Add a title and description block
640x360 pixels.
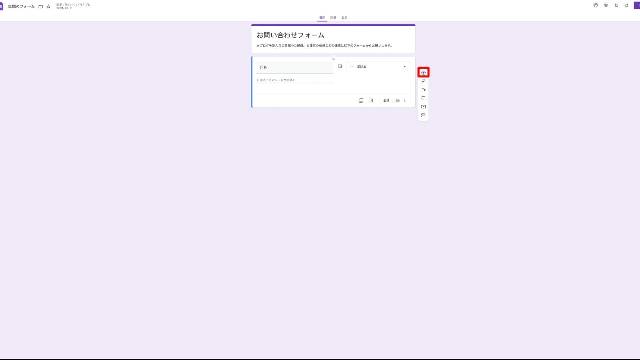(423, 89)
